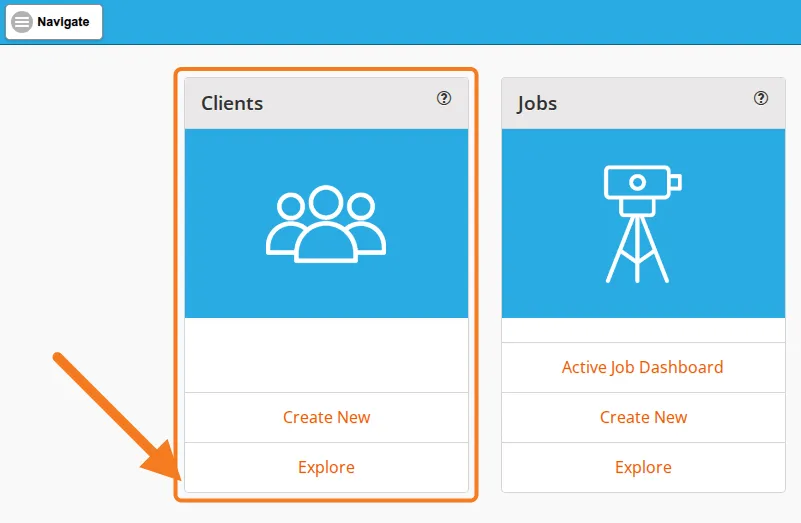
Task: Open Active Job Dashboard link
Action: [x=643, y=367]
